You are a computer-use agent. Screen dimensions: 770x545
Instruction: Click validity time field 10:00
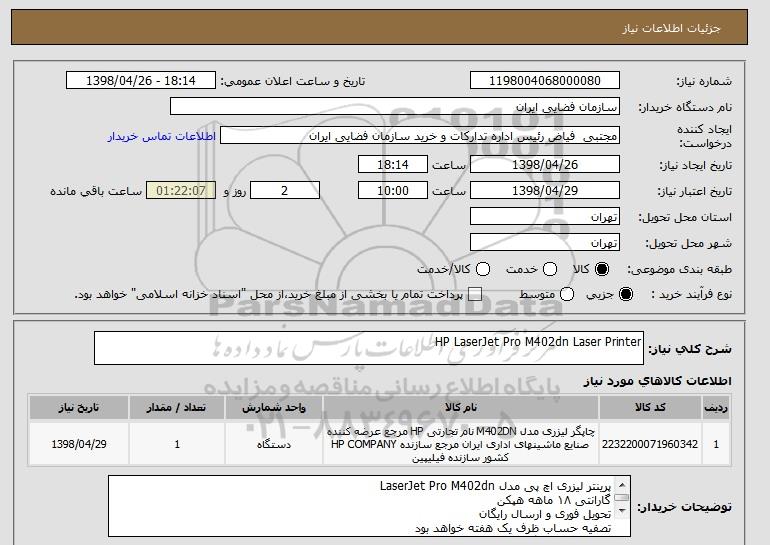pos(393,191)
